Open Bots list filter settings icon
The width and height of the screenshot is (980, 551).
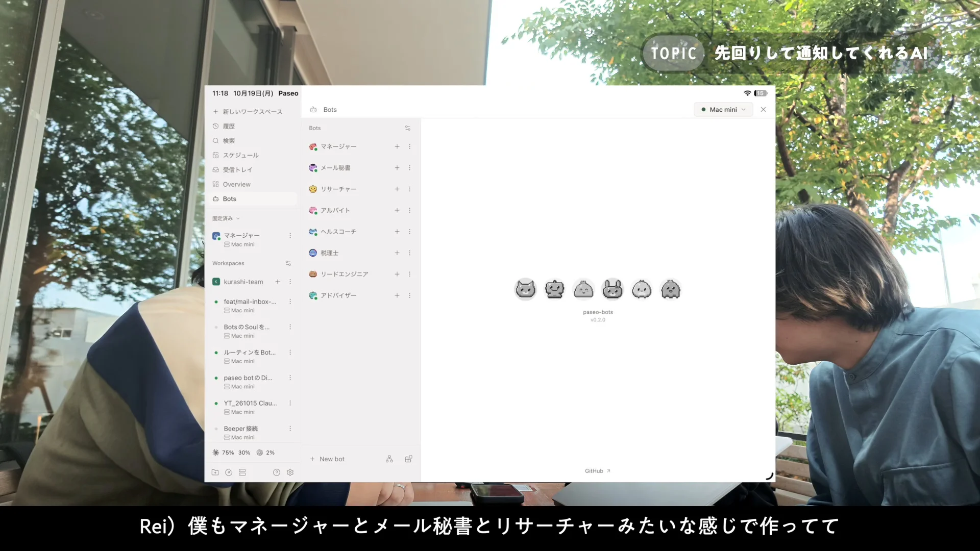point(408,128)
